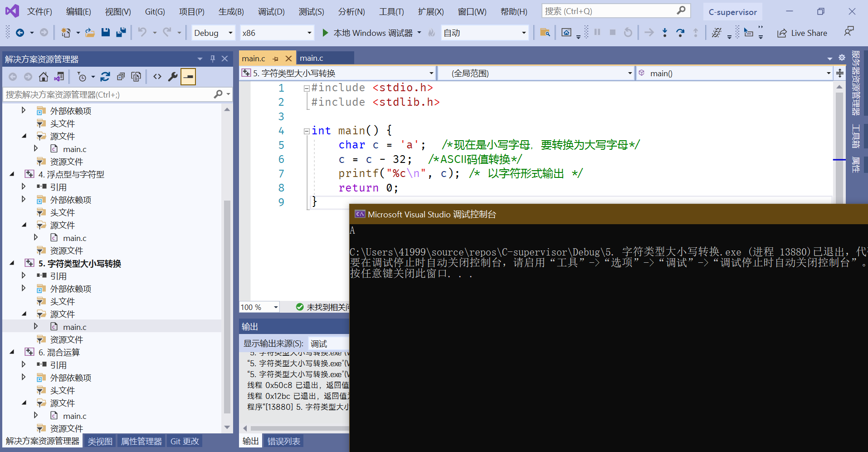Click the 搜索 (Ctrl+Q) search box

[x=616, y=11]
